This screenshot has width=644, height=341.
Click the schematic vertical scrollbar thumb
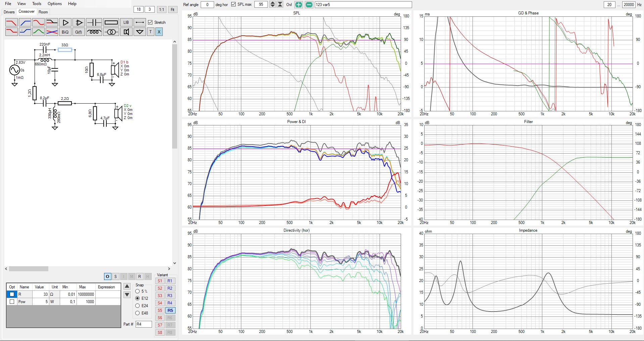(175, 97)
